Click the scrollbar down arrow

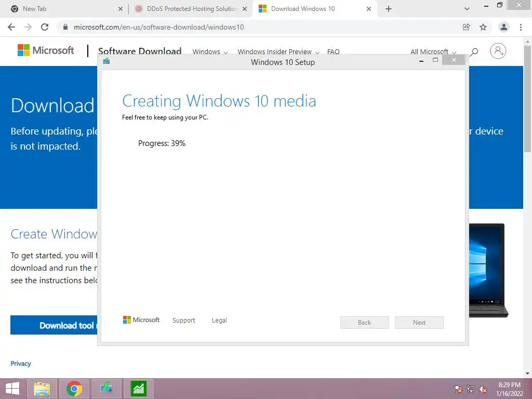point(528,374)
